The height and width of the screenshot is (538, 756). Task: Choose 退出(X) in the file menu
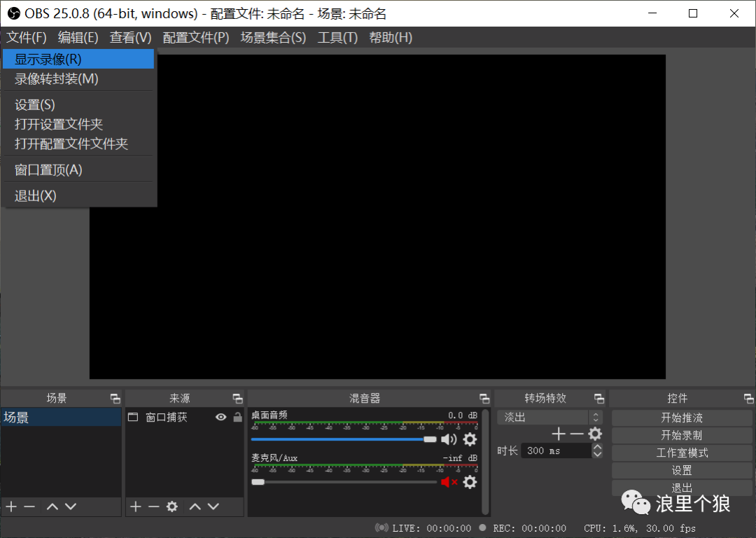[78, 196]
